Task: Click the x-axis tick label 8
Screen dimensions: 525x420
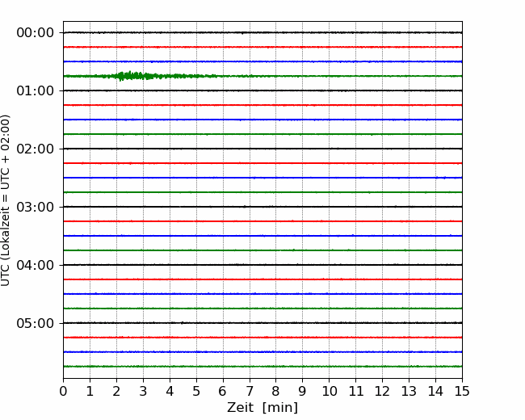Action: click(276, 391)
